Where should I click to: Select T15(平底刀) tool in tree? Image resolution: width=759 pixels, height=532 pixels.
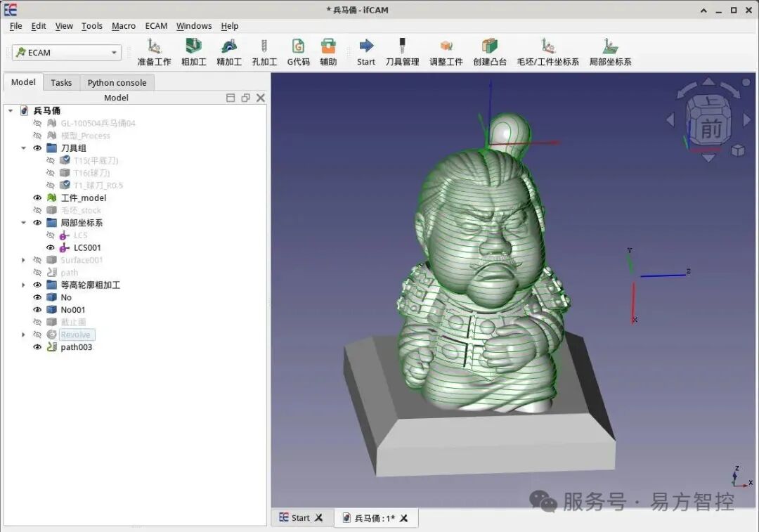tap(96, 160)
